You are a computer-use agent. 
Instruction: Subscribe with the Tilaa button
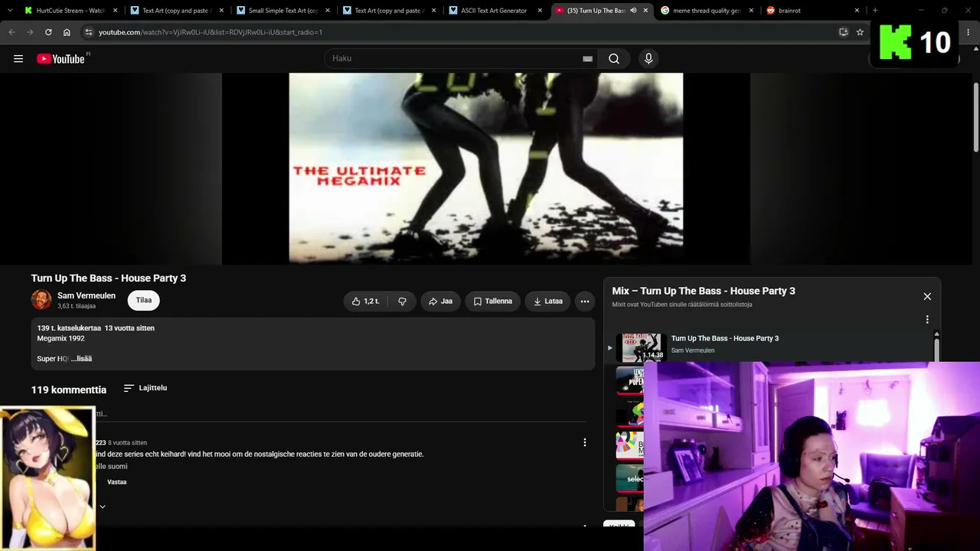(144, 301)
